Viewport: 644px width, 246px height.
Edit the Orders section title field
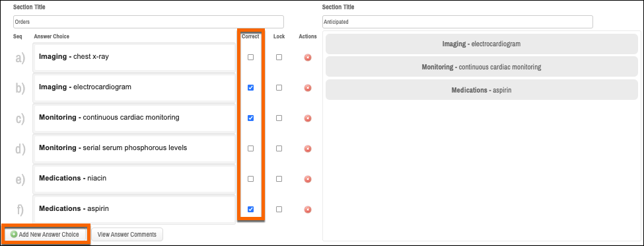tap(148, 22)
